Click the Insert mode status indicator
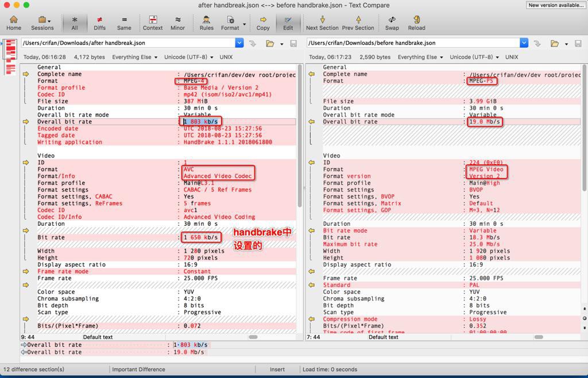The height and width of the screenshot is (378, 588). point(277,369)
